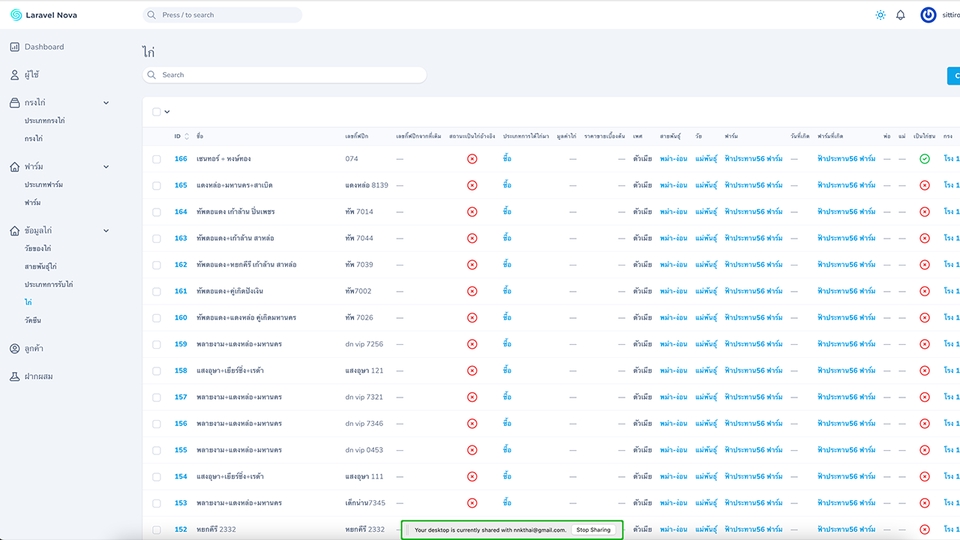Collapse the กรงไก่ sidebar section chevron

(x=106, y=103)
